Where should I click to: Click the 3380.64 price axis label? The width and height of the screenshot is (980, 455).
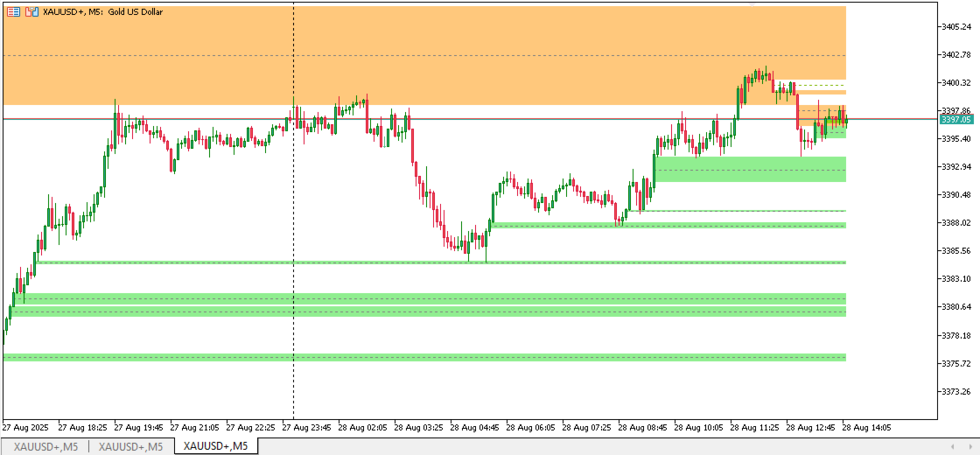956,306
